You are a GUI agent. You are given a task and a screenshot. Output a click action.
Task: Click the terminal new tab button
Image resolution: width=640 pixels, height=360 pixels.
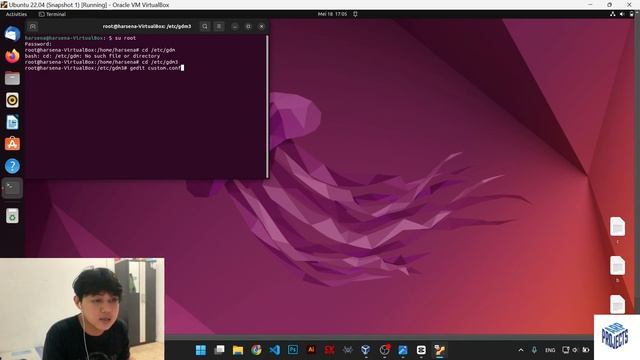point(33,27)
